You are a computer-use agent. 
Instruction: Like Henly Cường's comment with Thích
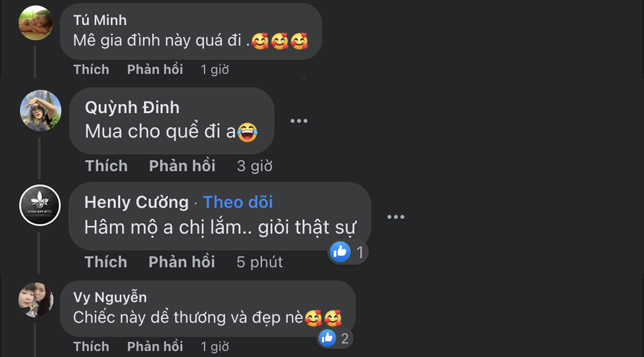(x=106, y=262)
